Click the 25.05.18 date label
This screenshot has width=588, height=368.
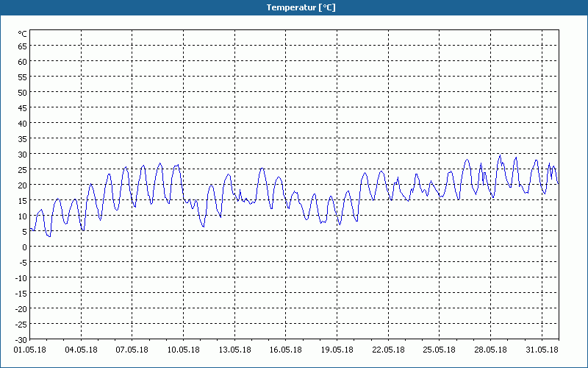[x=439, y=350]
